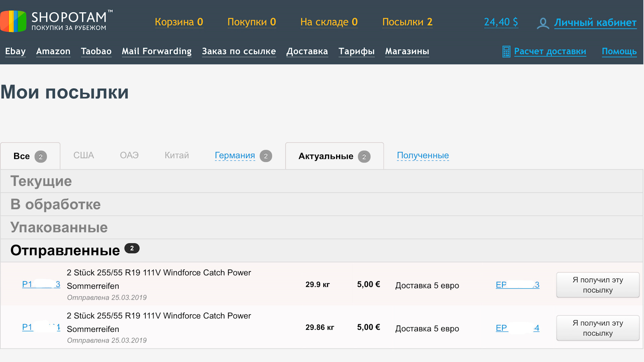Go to Ebay section
Image resolution: width=644 pixels, height=362 pixels.
tap(15, 51)
